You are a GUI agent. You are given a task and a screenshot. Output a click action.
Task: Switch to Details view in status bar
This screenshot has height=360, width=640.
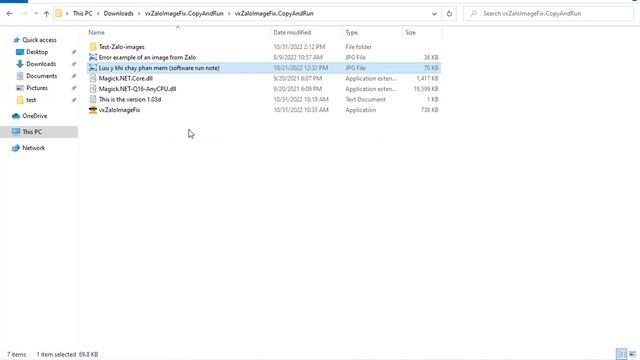621,354
